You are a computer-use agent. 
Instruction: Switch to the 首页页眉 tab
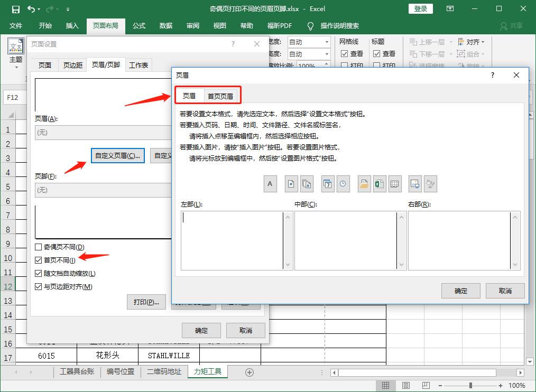[221, 96]
